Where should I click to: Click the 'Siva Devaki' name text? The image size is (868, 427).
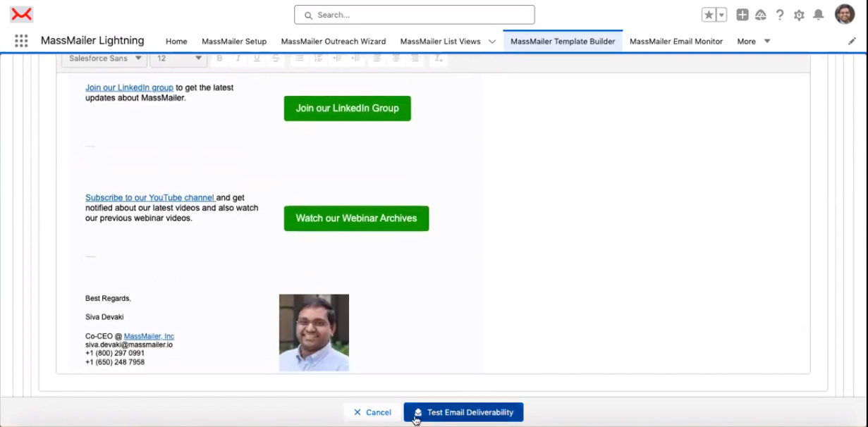click(x=104, y=317)
